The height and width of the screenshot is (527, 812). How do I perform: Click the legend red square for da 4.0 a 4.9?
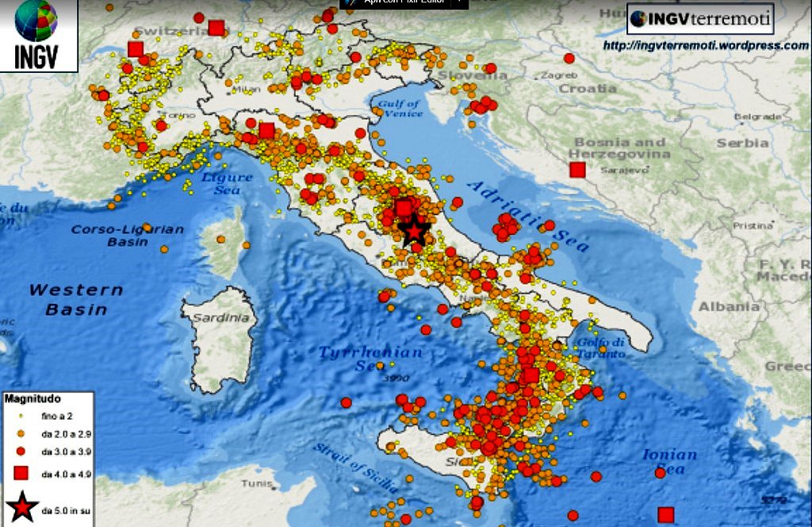pos(22,474)
